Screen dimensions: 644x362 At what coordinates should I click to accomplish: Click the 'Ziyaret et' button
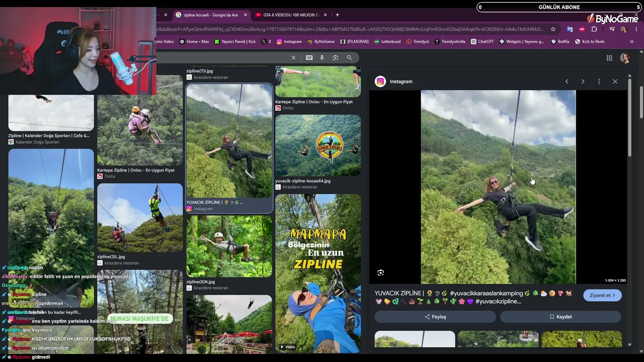pos(602,295)
